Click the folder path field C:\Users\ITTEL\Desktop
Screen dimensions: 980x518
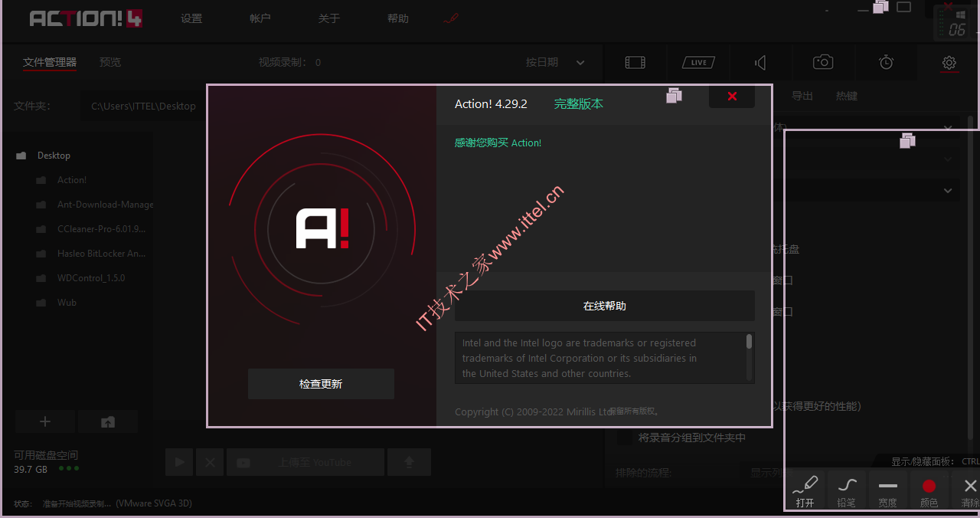pos(142,107)
